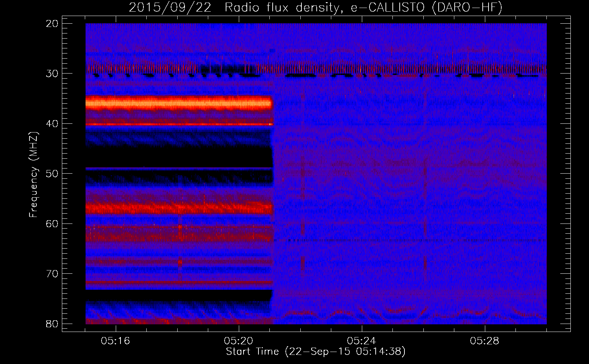Click the 05:20 time axis tick label
Viewport: 589px width, 364px height.
238,341
